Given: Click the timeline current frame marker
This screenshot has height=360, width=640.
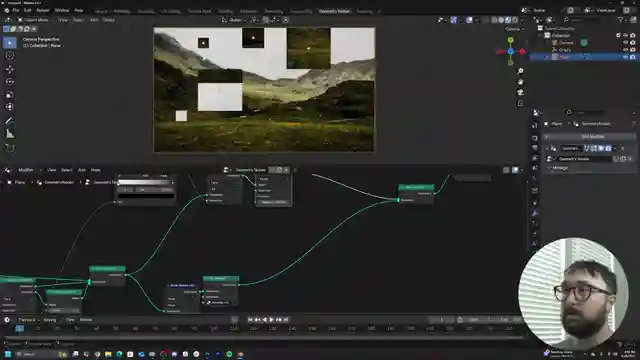Looking at the screenshot, I should point(19,328).
